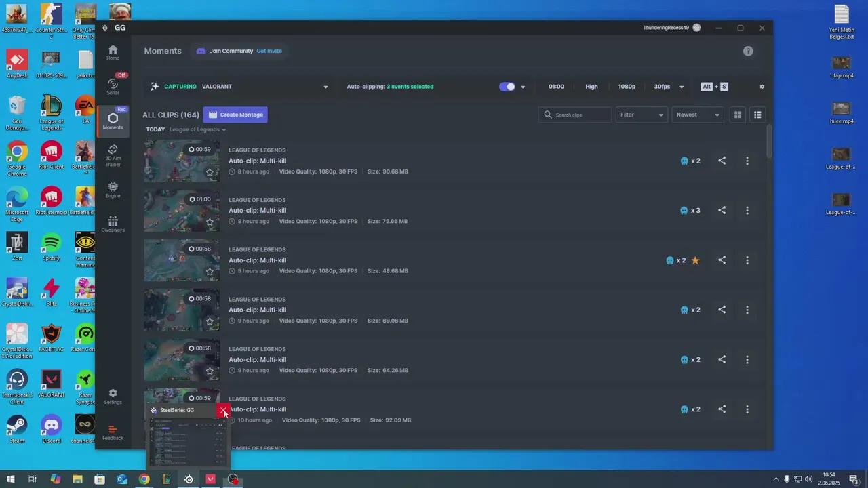Click the Alt + S hotkey indicator
This screenshot has height=488, width=868.
point(715,87)
